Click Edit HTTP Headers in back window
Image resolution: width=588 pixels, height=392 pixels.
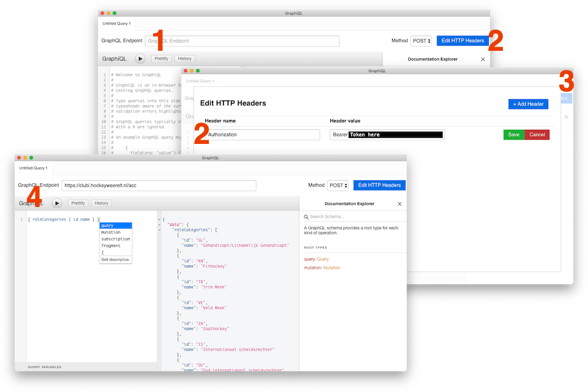click(462, 40)
